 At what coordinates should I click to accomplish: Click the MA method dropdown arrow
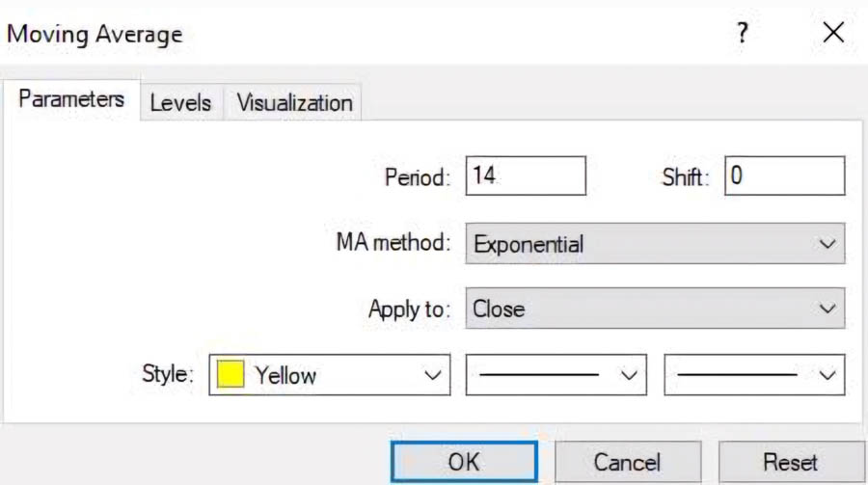coord(827,244)
